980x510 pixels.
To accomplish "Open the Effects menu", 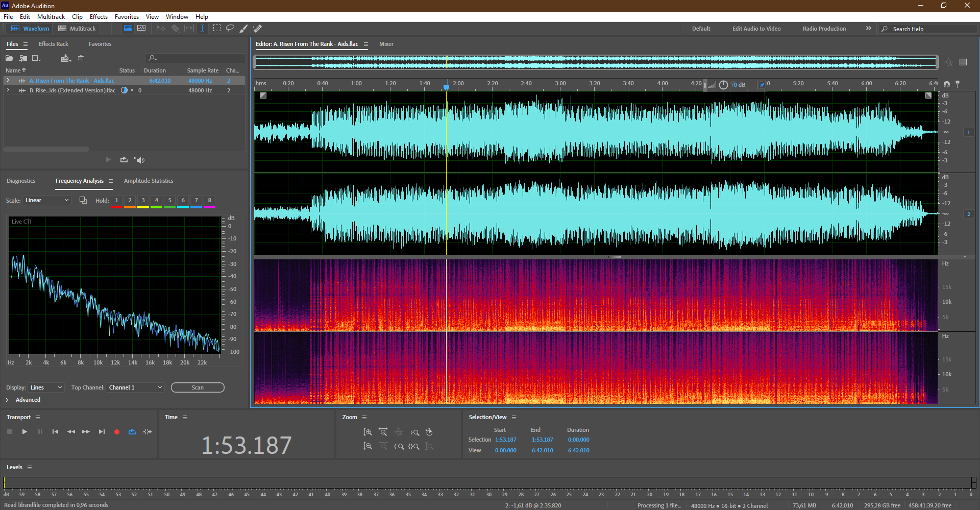I will click(x=99, y=17).
